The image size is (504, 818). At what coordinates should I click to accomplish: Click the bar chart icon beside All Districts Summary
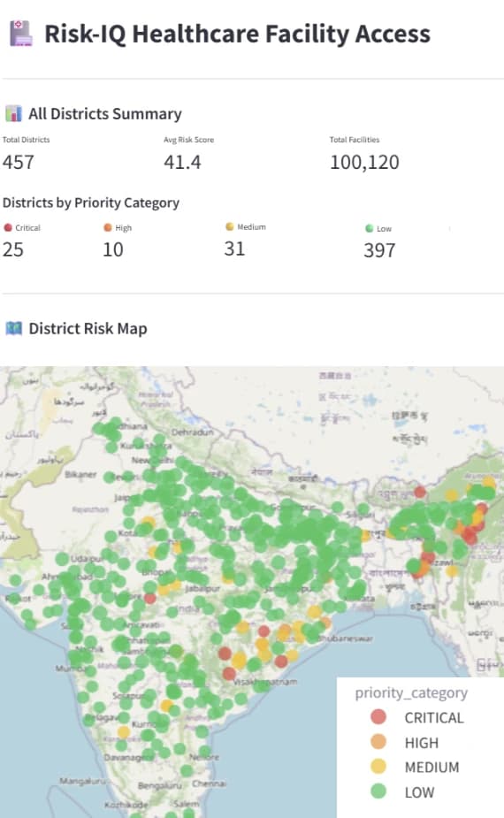pyautogui.click(x=13, y=113)
